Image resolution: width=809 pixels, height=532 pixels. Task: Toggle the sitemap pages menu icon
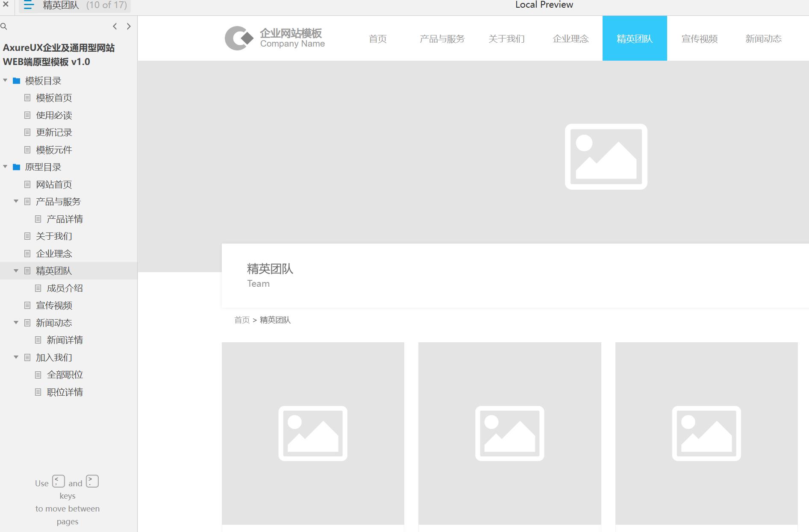[29, 5]
